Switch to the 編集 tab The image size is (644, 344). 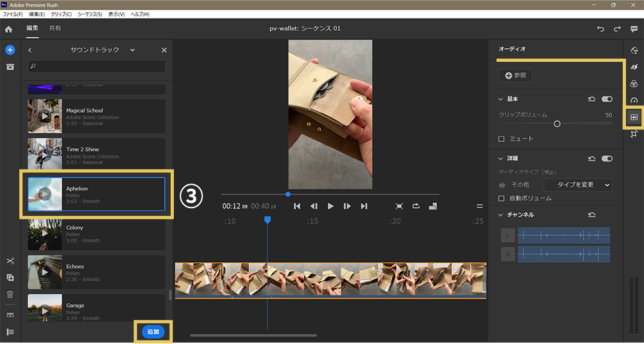click(32, 28)
